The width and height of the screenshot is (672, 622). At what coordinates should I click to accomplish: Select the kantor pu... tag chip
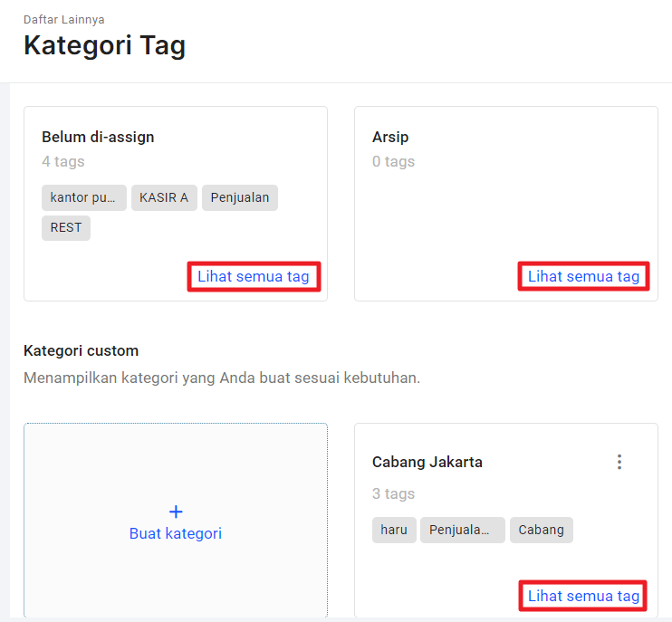(x=84, y=198)
